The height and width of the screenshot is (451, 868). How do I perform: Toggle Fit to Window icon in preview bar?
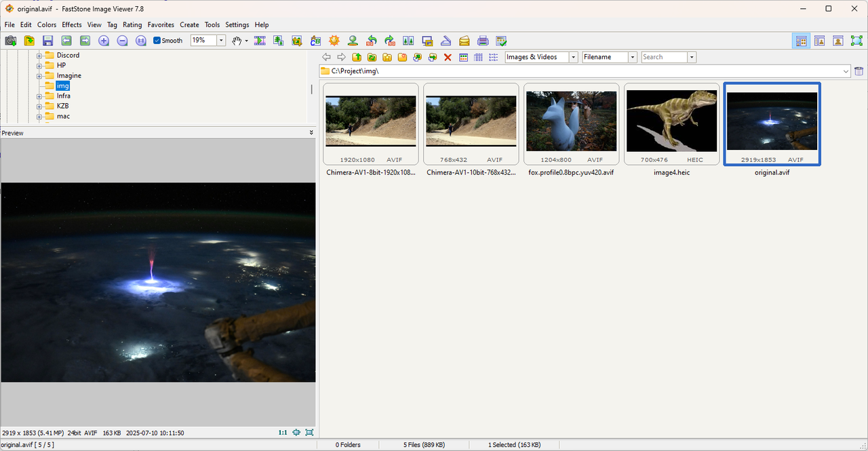pyautogui.click(x=309, y=433)
